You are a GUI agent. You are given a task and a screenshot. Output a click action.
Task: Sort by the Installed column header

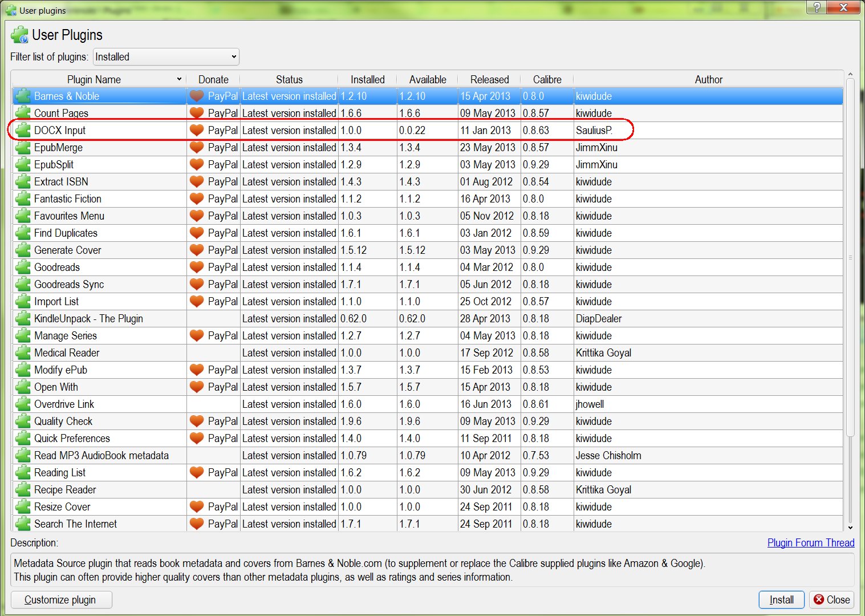(367, 79)
